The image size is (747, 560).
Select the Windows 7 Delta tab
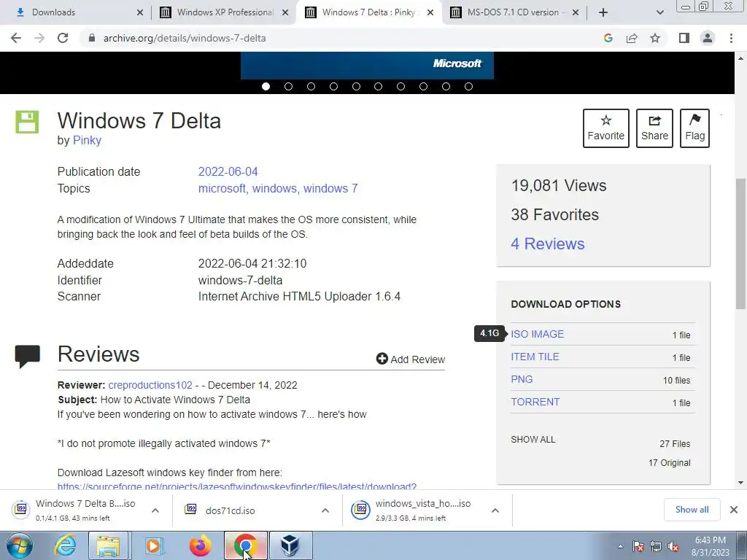click(368, 12)
